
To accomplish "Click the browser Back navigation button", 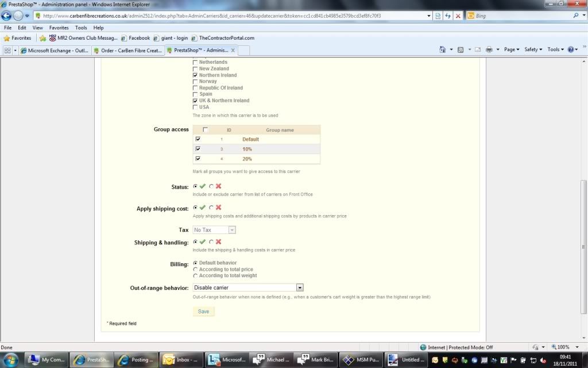I will 7,16.
